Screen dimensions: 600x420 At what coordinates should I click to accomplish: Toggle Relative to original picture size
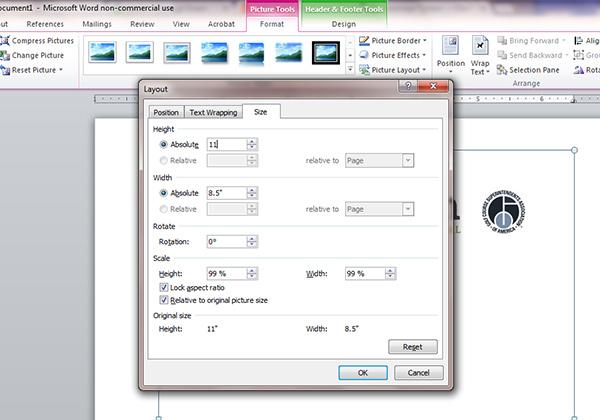coord(164,299)
